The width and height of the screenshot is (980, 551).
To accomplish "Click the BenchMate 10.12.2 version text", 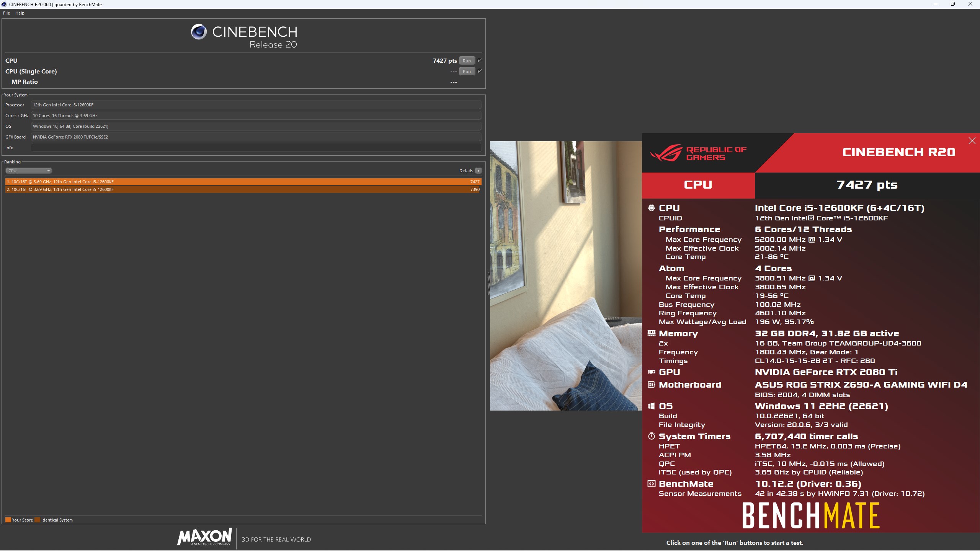I will [808, 484].
